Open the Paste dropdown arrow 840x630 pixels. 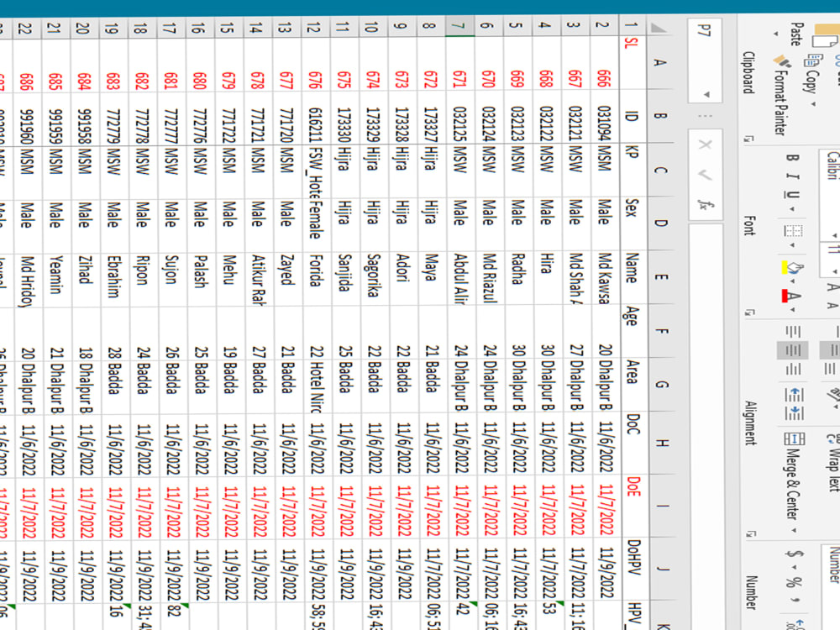775,33
